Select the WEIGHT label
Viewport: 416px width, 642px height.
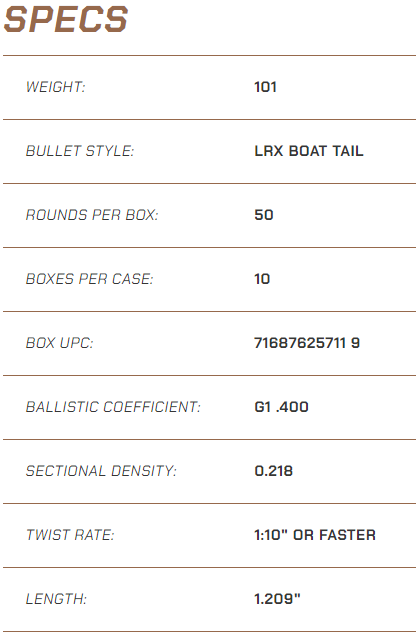pyautogui.click(x=55, y=87)
